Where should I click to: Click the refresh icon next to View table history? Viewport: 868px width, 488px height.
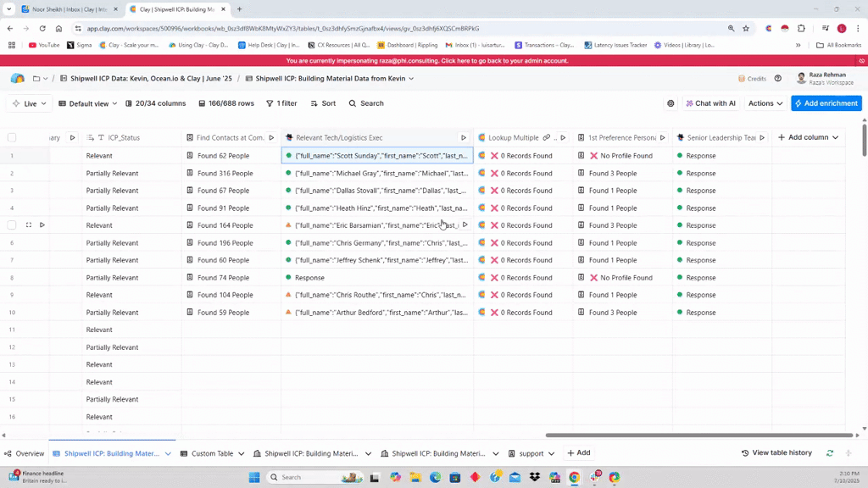click(830, 453)
